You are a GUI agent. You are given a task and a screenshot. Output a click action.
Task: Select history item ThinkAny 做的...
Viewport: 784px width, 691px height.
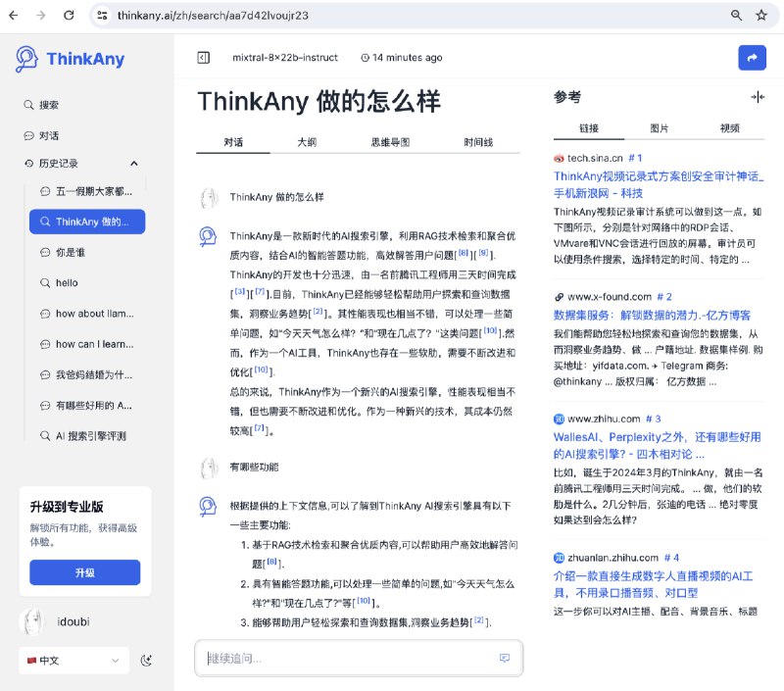[87, 222]
